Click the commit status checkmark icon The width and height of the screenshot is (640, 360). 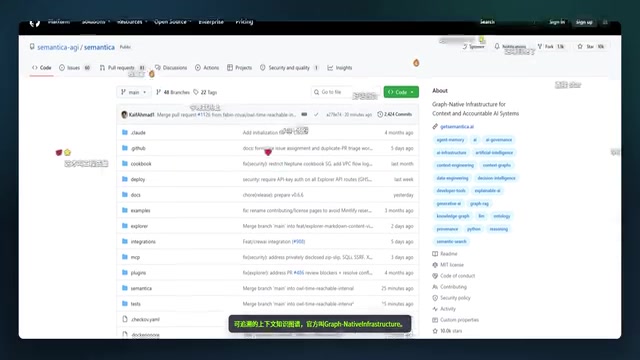[316, 115]
